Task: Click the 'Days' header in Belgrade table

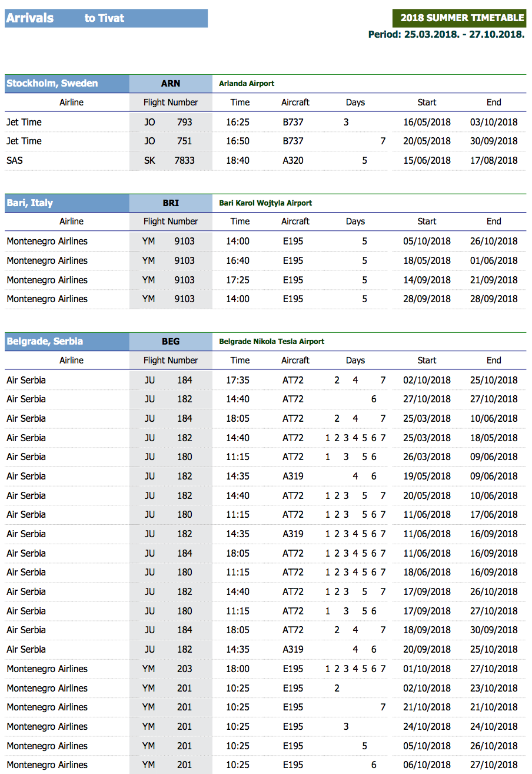Action: 355,360
